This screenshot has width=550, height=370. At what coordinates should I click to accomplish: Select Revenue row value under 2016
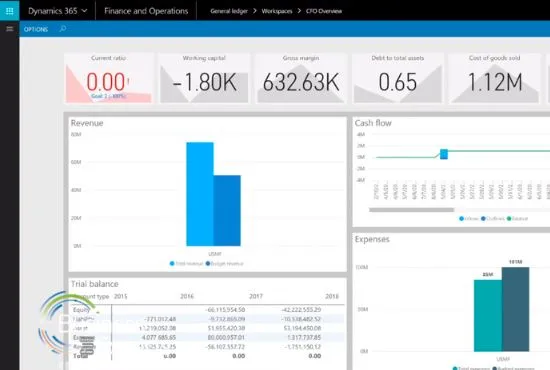226,347
